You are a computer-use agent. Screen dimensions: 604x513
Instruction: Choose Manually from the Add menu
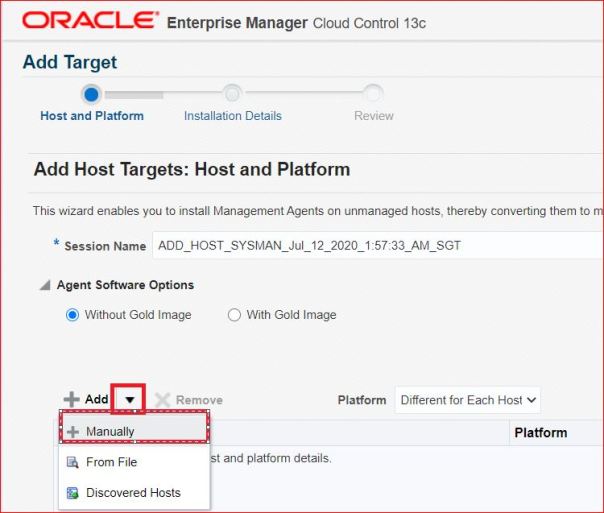(110, 432)
